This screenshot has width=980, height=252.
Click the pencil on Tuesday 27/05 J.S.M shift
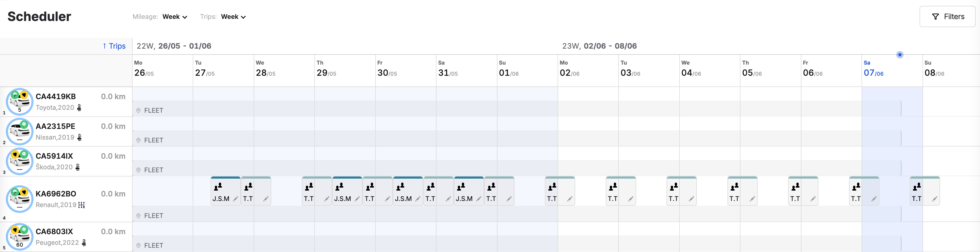236,199
